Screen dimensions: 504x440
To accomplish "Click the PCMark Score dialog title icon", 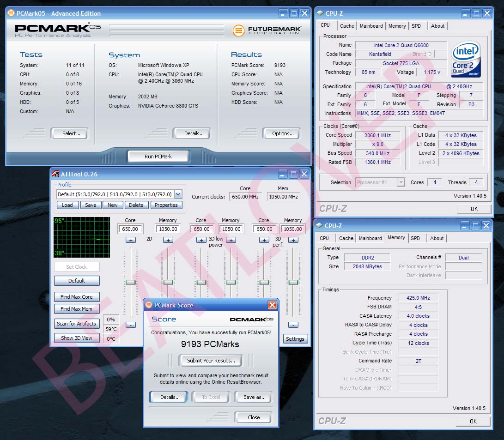I will pyautogui.click(x=148, y=305).
